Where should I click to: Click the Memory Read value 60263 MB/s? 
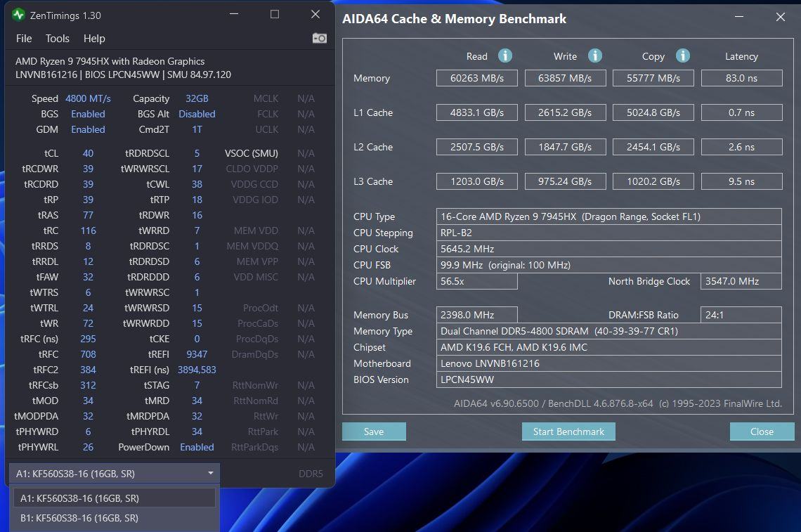click(x=476, y=78)
